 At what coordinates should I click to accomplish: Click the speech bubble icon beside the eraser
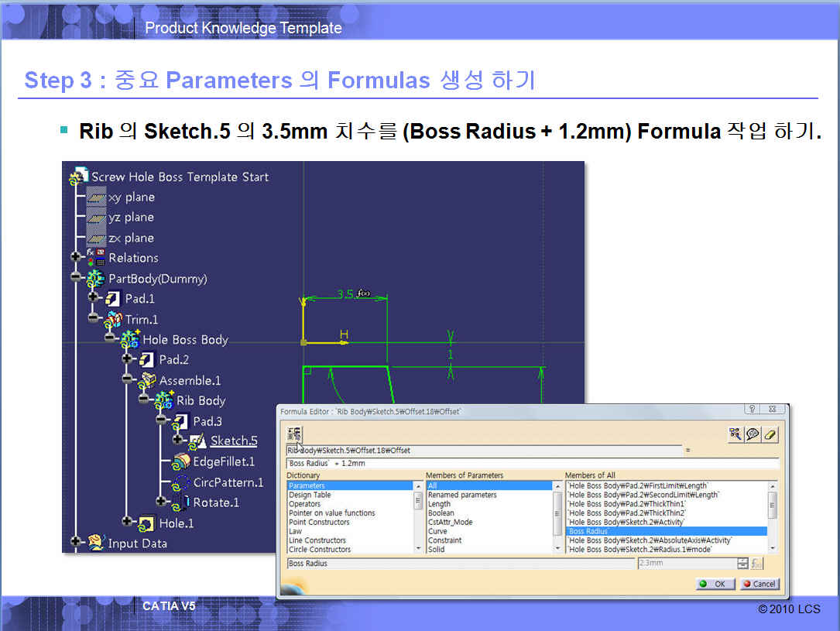pyautogui.click(x=753, y=434)
